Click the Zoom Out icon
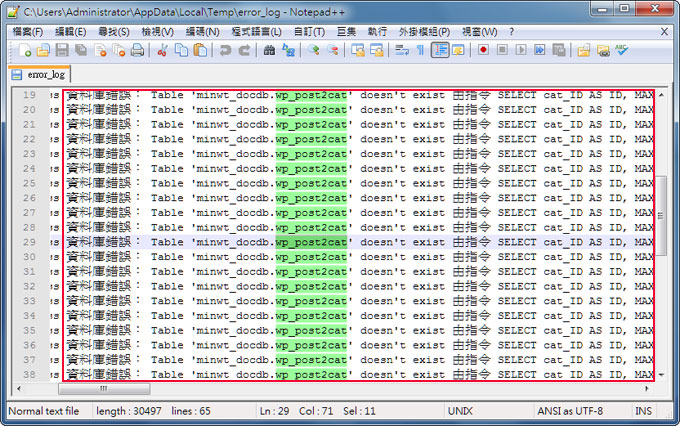680x426 pixels. click(x=333, y=50)
